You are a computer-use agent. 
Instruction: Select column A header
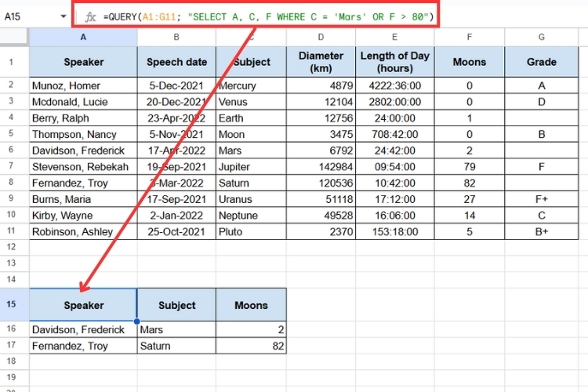pyautogui.click(x=83, y=37)
